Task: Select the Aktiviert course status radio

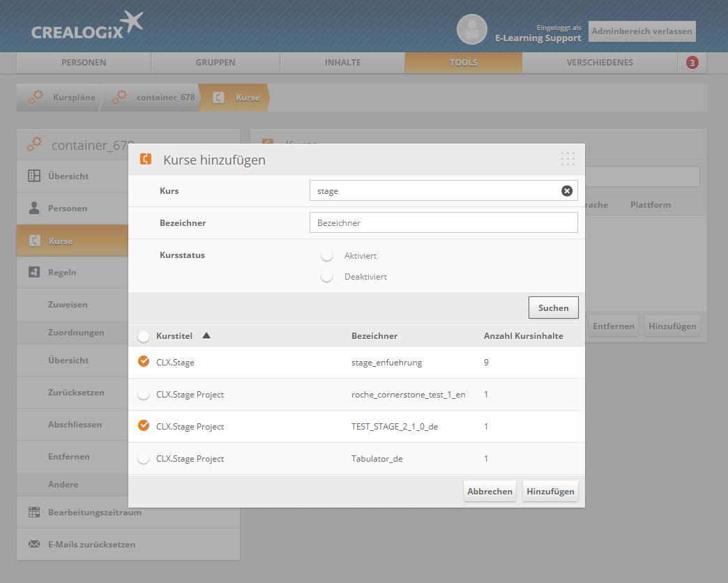Action: pyautogui.click(x=326, y=256)
